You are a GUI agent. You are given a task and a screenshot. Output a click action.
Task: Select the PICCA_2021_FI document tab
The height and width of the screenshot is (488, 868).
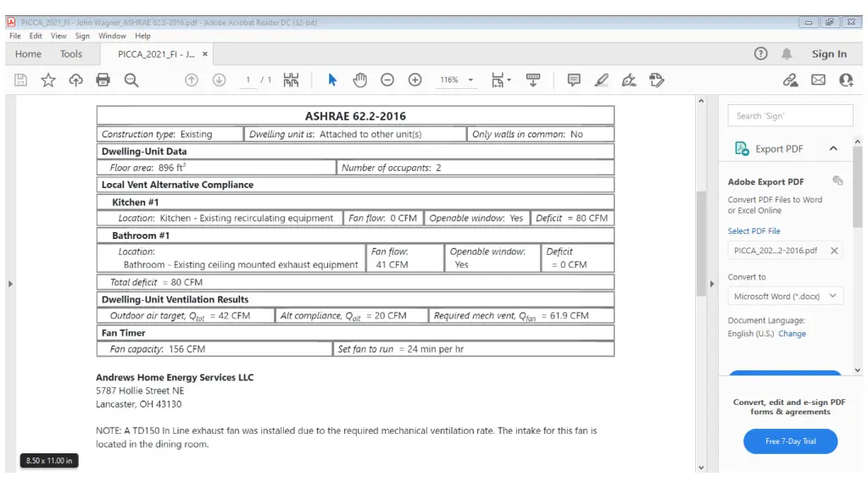tap(156, 54)
